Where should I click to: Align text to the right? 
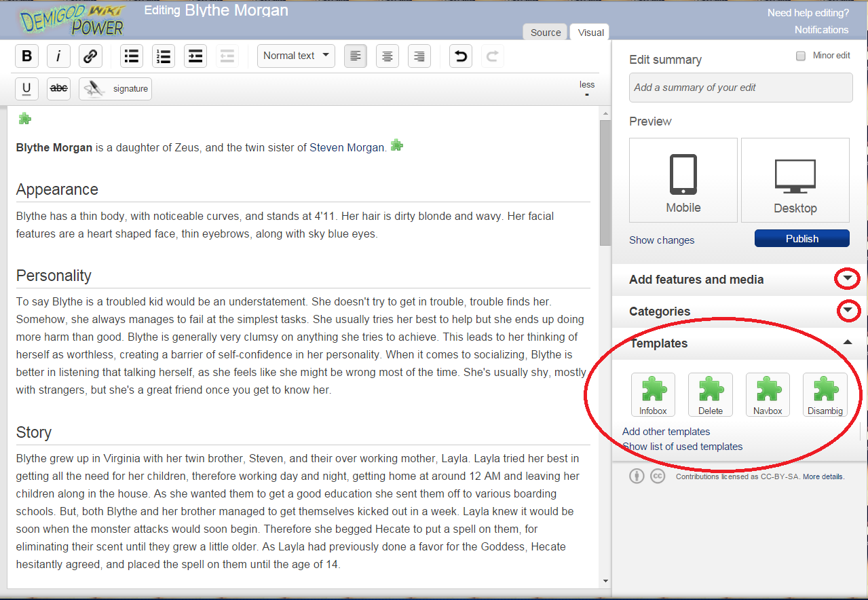[419, 56]
